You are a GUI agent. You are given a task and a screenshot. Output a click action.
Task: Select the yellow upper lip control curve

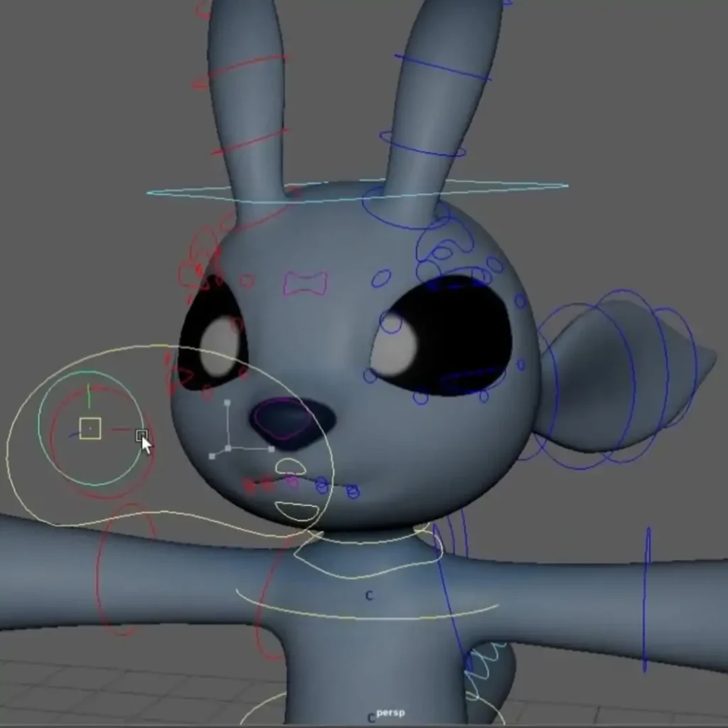pos(290,466)
